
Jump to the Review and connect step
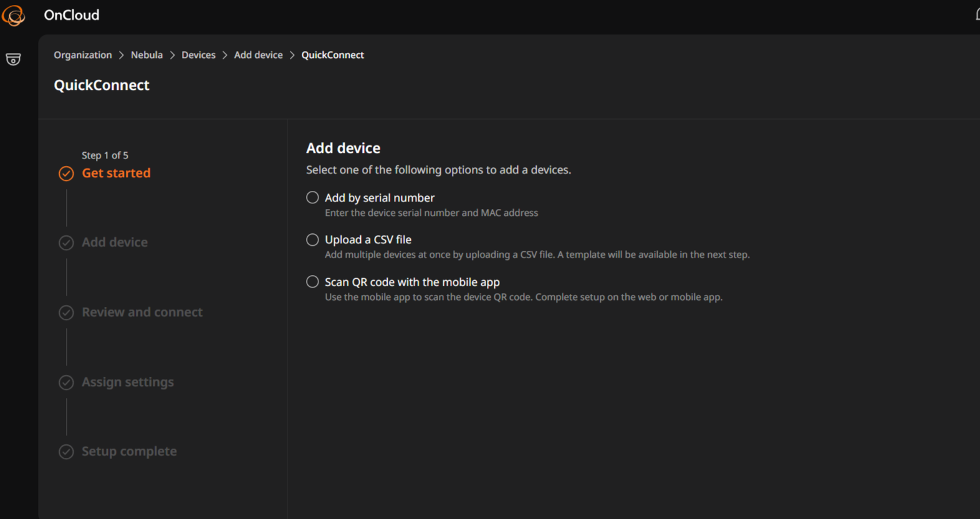pos(142,312)
